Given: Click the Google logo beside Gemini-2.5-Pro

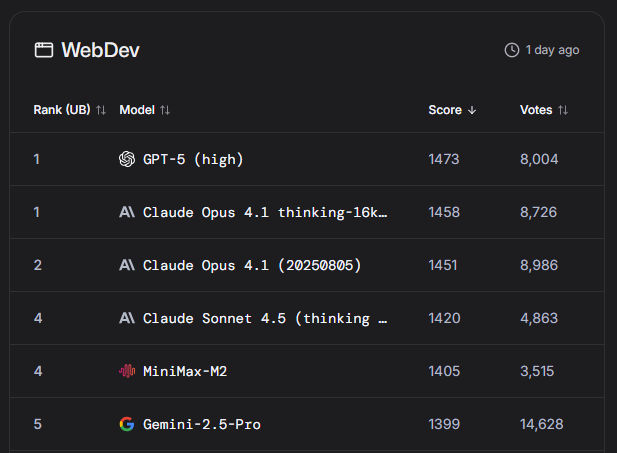Looking at the screenshot, I should pyautogui.click(x=127, y=424).
